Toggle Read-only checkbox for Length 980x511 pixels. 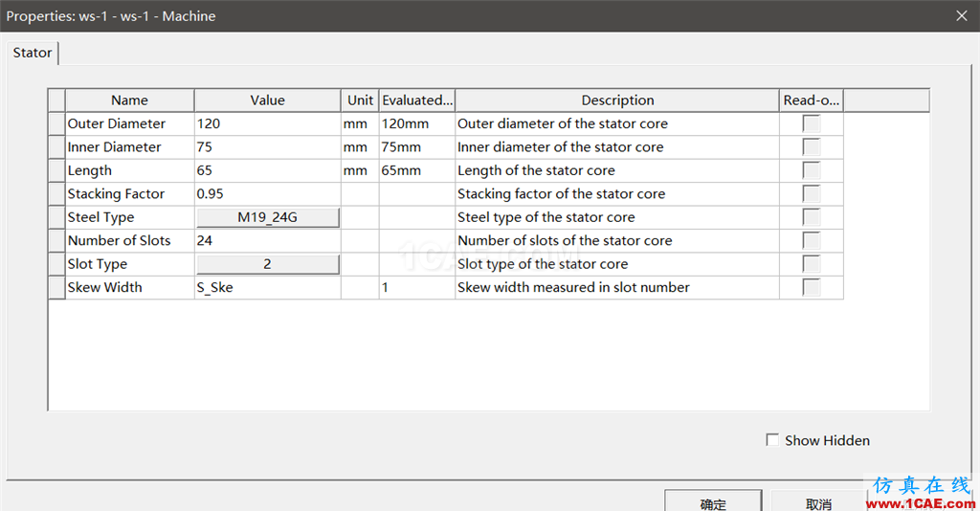click(x=812, y=170)
